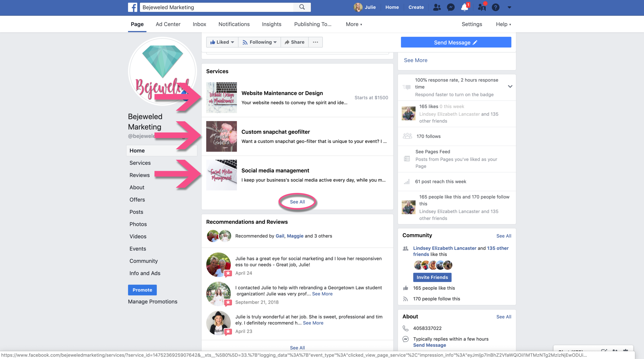644x359 pixels.
Task: Open See Pages Feed
Action: click(433, 152)
